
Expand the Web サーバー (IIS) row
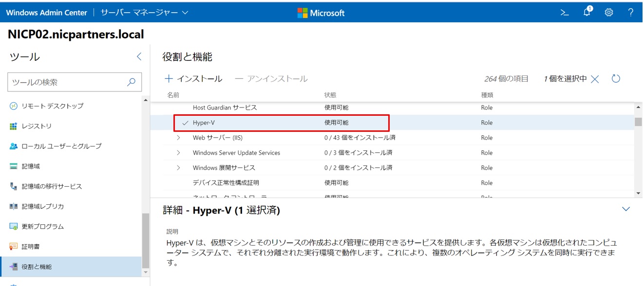(178, 138)
